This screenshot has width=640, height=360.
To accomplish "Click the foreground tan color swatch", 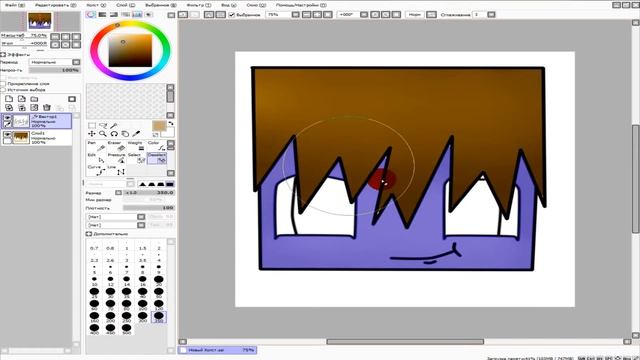I will [158, 126].
